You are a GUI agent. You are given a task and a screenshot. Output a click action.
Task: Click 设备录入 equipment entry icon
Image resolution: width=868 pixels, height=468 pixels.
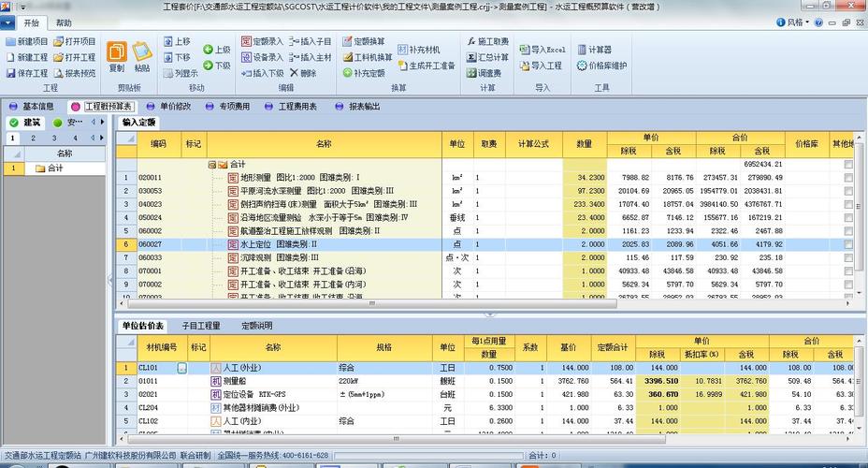246,57
